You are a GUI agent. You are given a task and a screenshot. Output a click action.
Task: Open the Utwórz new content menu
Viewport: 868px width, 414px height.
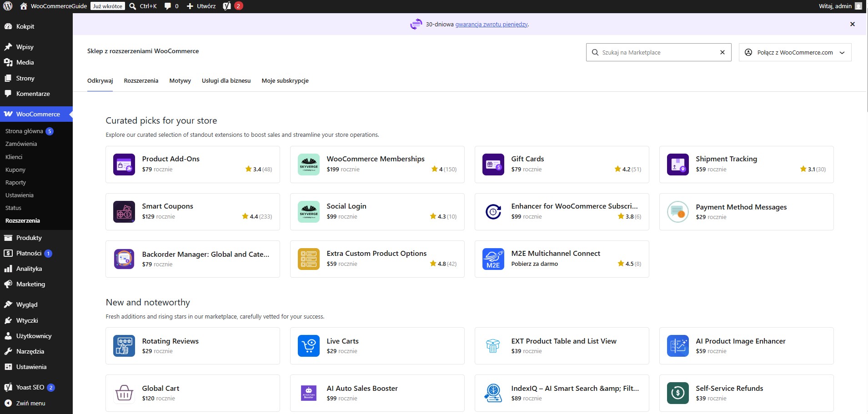[x=201, y=6]
